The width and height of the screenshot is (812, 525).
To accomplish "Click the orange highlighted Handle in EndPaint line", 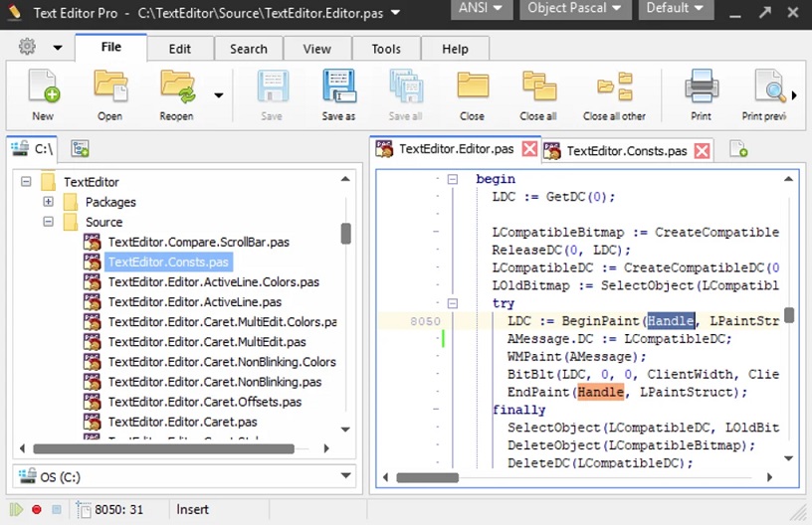I will click(x=600, y=392).
